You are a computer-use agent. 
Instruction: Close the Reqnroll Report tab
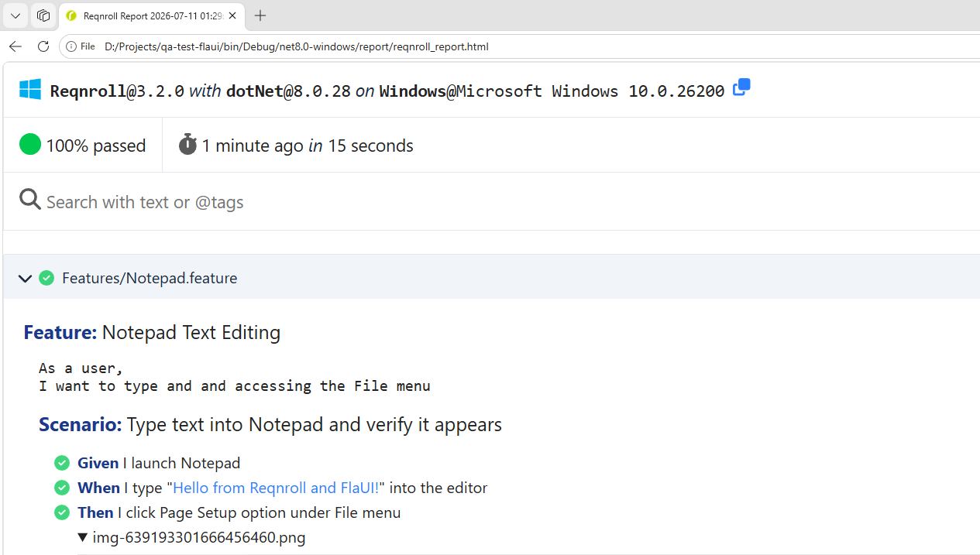tap(232, 15)
